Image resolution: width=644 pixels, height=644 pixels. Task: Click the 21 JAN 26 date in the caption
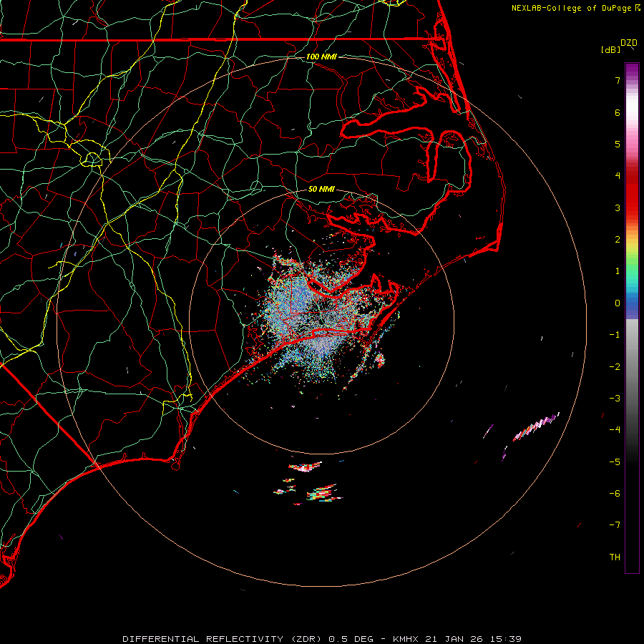454,639
